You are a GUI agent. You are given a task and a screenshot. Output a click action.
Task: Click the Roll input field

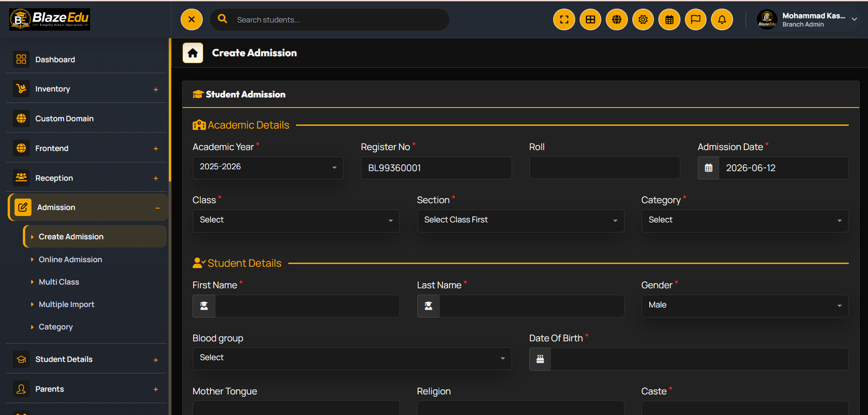click(x=604, y=168)
